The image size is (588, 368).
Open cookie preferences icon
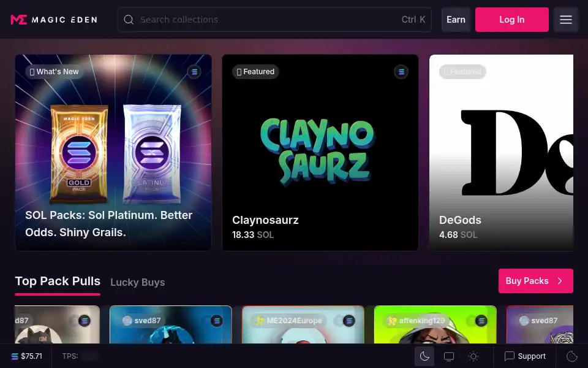pos(572,356)
